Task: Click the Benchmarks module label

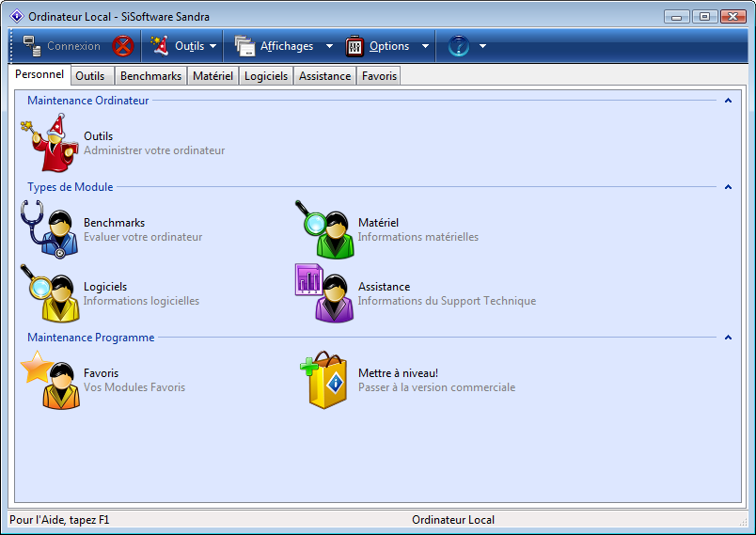Action: [115, 223]
